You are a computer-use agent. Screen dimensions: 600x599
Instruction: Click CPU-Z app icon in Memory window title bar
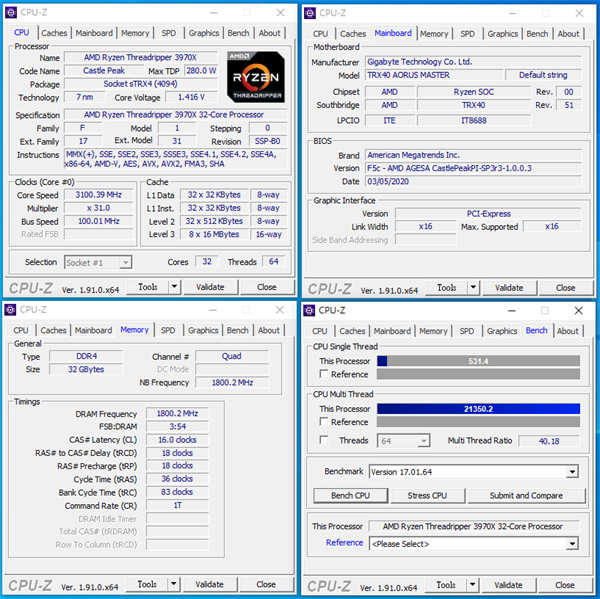pyautogui.click(x=10, y=310)
